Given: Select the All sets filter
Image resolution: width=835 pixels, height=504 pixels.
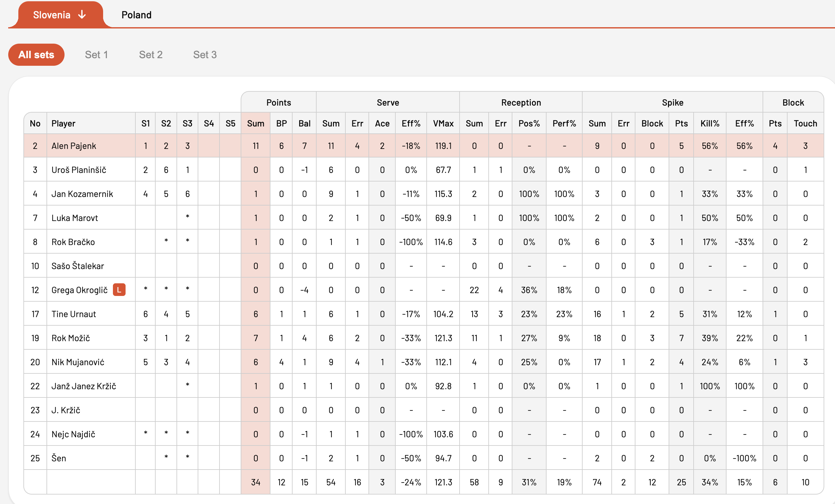Looking at the screenshot, I should 36,54.
